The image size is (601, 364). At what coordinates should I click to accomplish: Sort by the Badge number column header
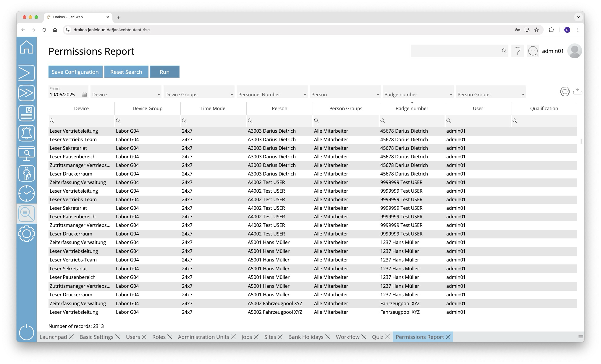click(412, 108)
